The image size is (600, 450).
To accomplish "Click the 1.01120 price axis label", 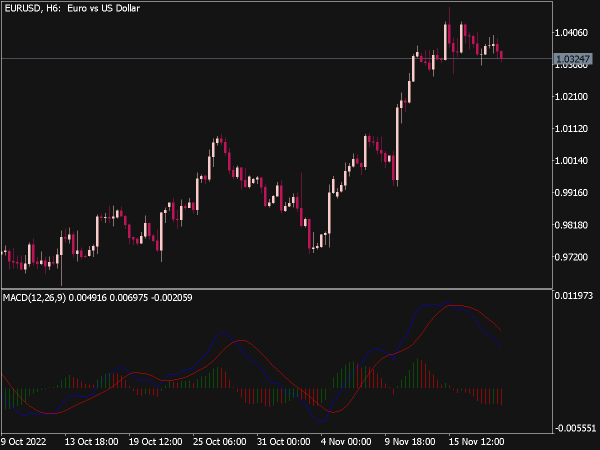I will point(571,129).
